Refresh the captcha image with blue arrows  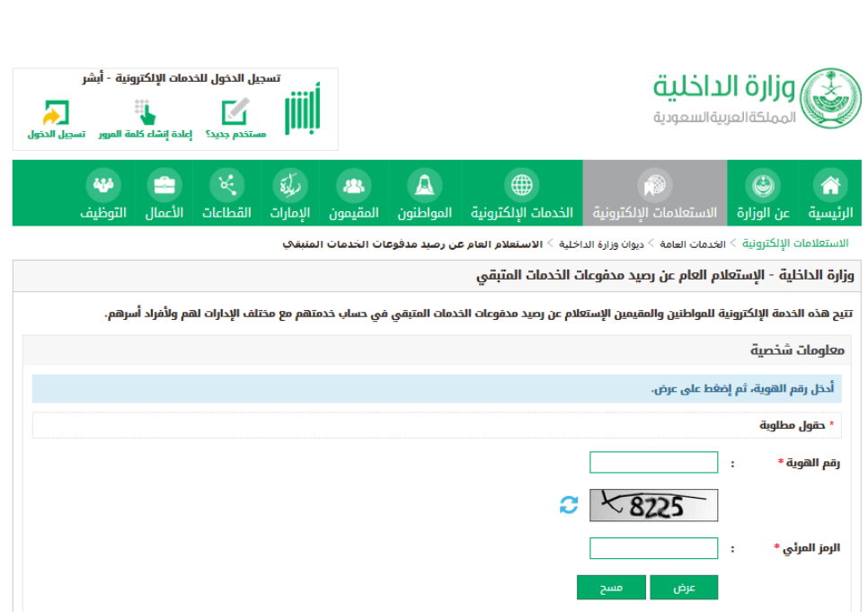569,504
